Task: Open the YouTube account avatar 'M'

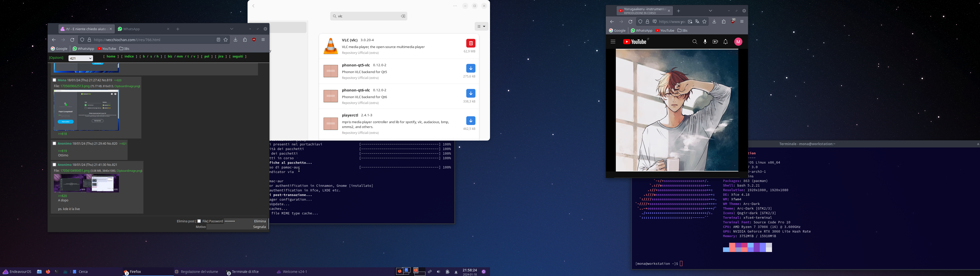Action: click(738, 42)
